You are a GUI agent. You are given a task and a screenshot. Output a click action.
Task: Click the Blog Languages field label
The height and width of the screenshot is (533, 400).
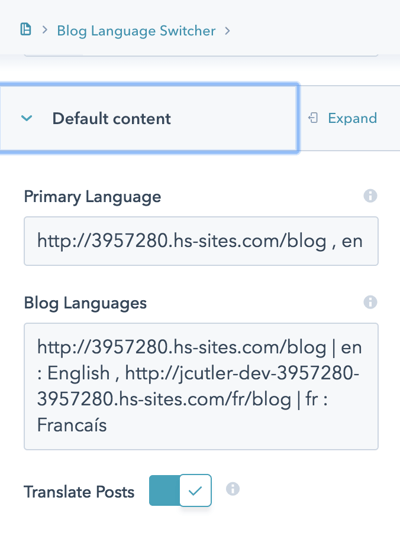coord(85,303)
